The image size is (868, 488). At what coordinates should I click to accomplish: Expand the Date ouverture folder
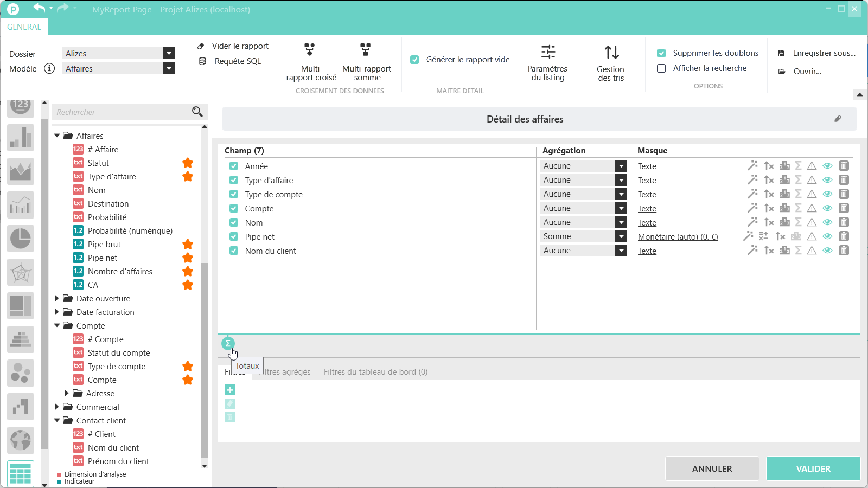[x=57, y=298]
